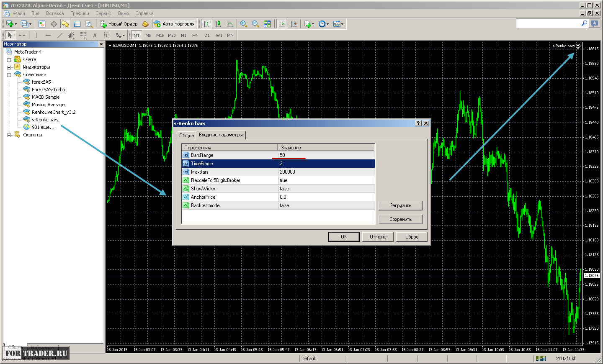Image resolution: width=603 pixels, height=364 pixels.
Task: Click the Новый Ордер button
Action: coord(119,24)
